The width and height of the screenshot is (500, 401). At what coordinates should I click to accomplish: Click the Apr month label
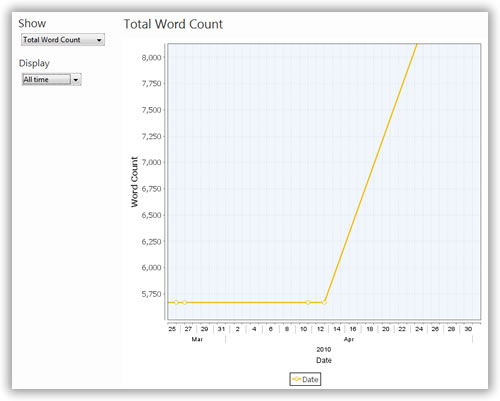tap(349, 339)
